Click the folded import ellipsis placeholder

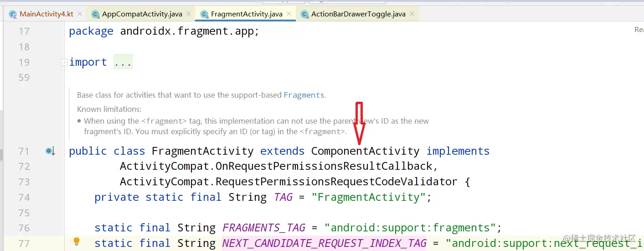pos(123,63)
